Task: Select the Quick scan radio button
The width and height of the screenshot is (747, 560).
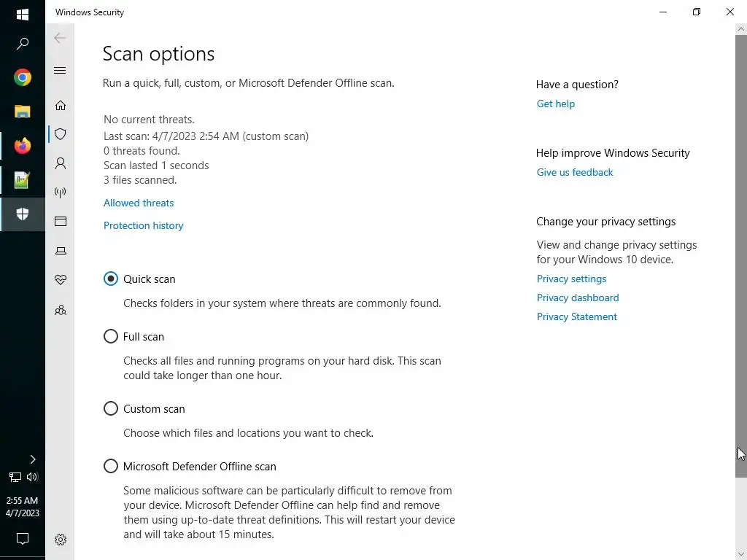Action: (x=111, y=279)
